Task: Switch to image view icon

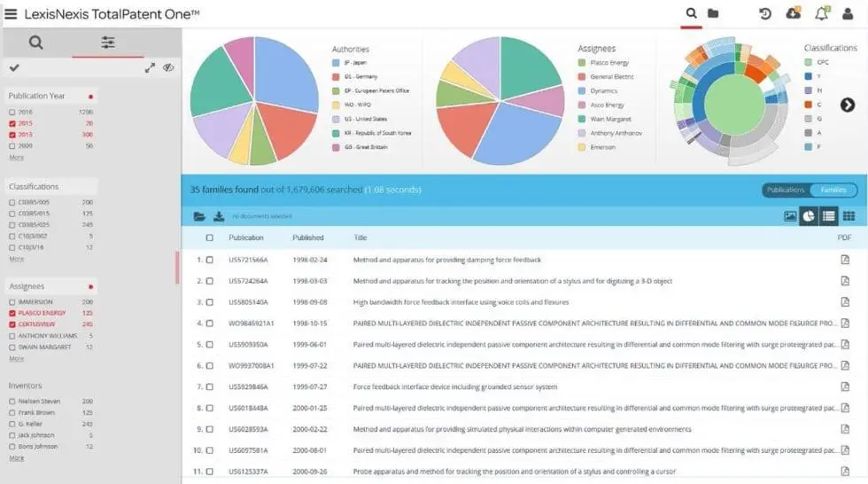Action: (x=790, y=216)
